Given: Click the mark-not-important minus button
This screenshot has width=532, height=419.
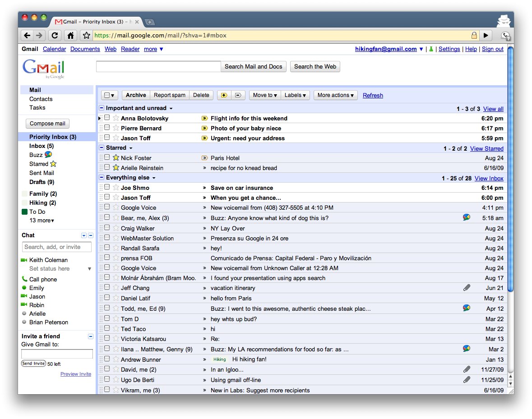Looking at the screenshot, I should (238, 95).
